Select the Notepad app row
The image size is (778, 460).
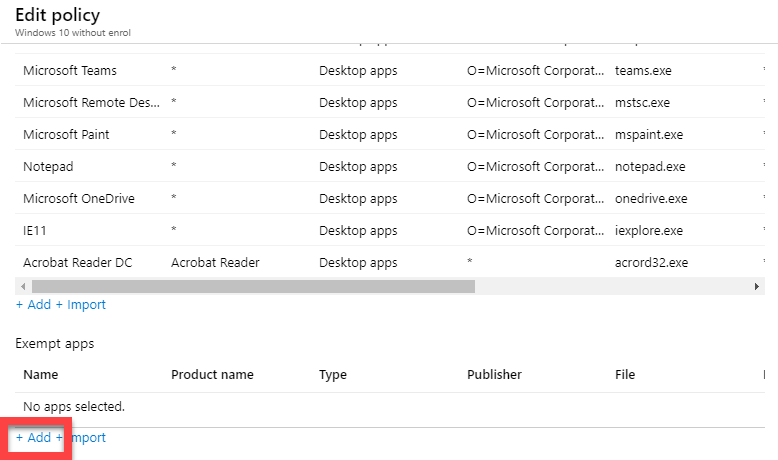click(48, 167)
